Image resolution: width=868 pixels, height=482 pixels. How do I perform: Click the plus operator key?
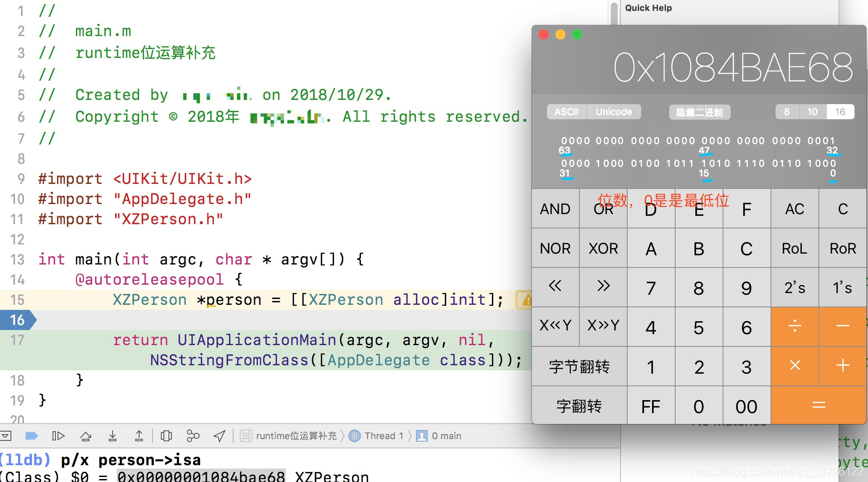pyautogui.click(x=842, y=366)
